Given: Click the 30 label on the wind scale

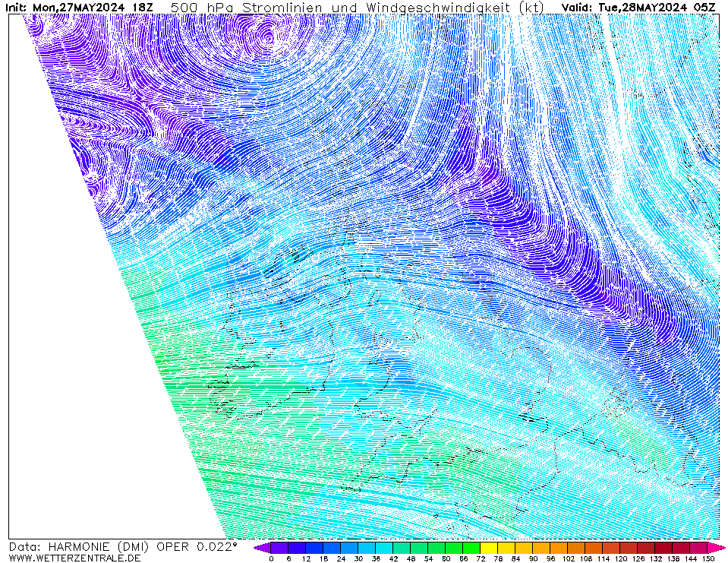Looking at the screenshot, I should (x=358, y=558).
